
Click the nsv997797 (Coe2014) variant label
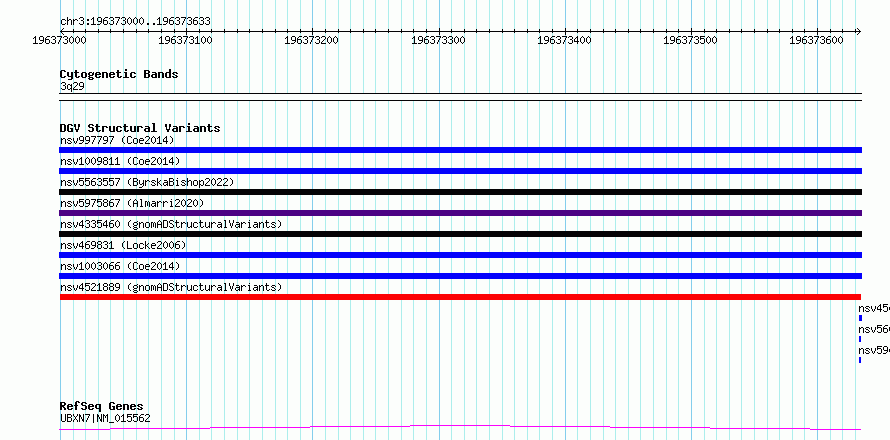[x=117, y=140]
